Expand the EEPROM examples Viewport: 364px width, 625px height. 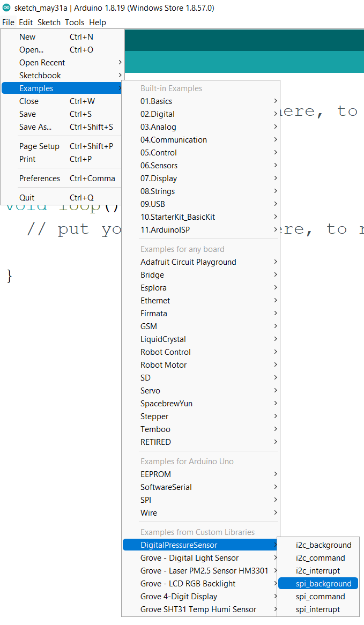coord(200,474)
